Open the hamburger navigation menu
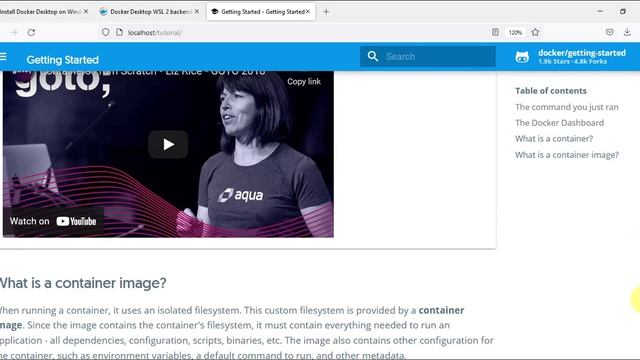The image size is (640, 360). click(x=3, y=56)
